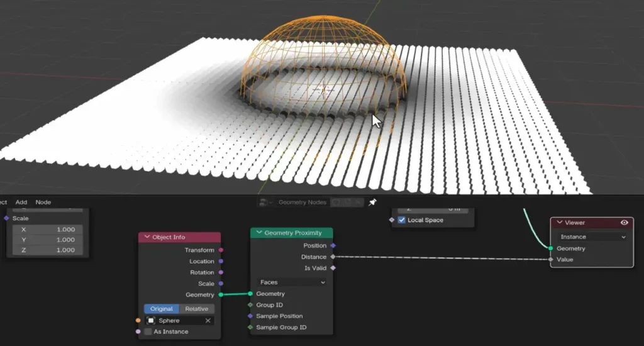The width and height of the screenshot is (644, 346).
Task: Open the Add menu
Action: (x=21, y=202)
